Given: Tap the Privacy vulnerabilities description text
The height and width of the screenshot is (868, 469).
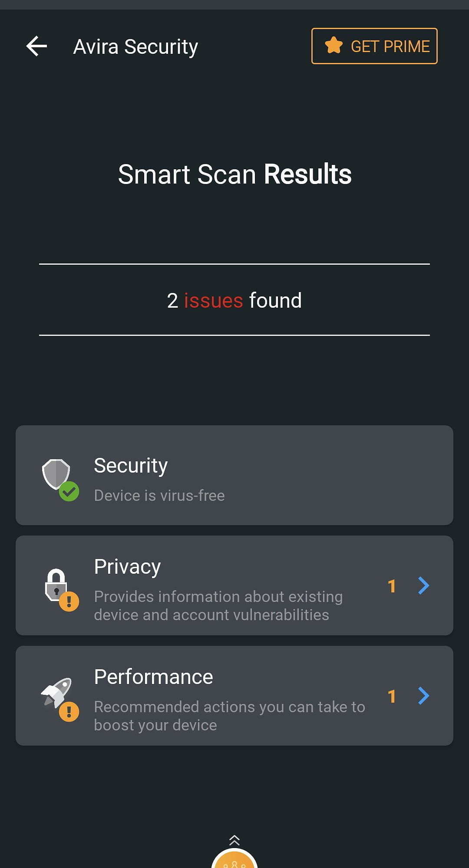Looking at the screenshot, I should [x=218, y=606].
